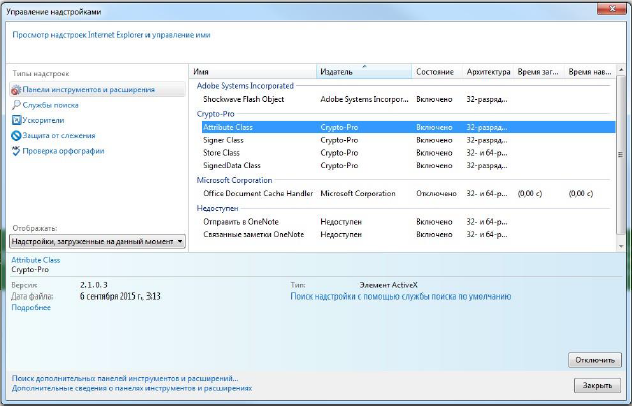The image size is (632, 410).
Task: Open link to find more toolbars and extensions
Action: point(124,379)
